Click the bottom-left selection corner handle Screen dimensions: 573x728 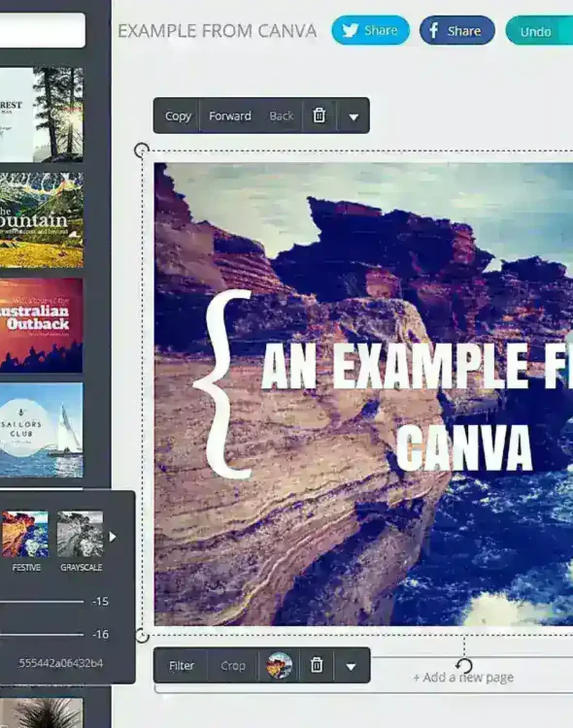pos(142,635)
